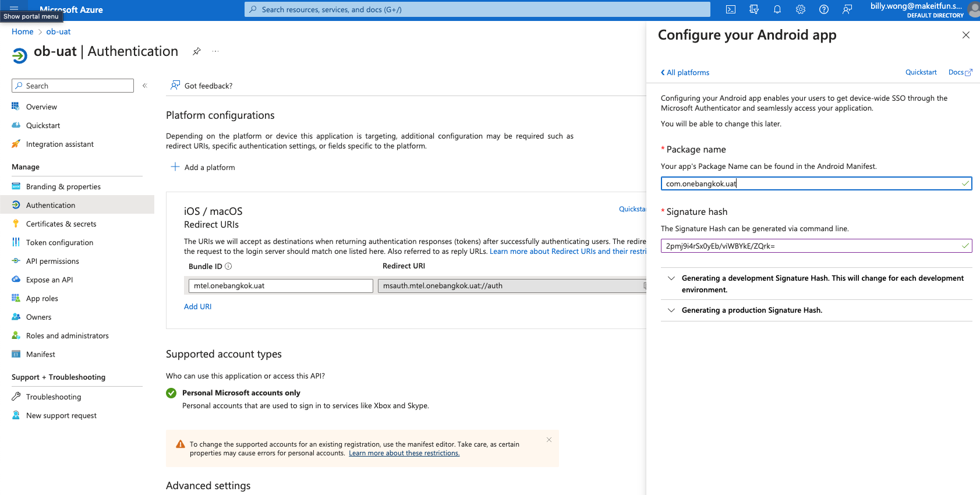Focus the Package name input field
This screenshot has width=980, height=495.
816,183
